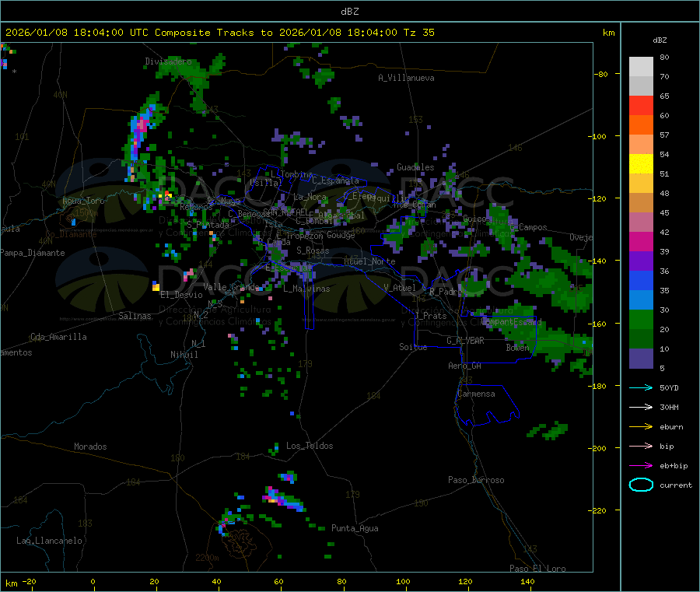Click the magenta eb+bip arrow in legend

pyautogui.click(x=641, y=465)
